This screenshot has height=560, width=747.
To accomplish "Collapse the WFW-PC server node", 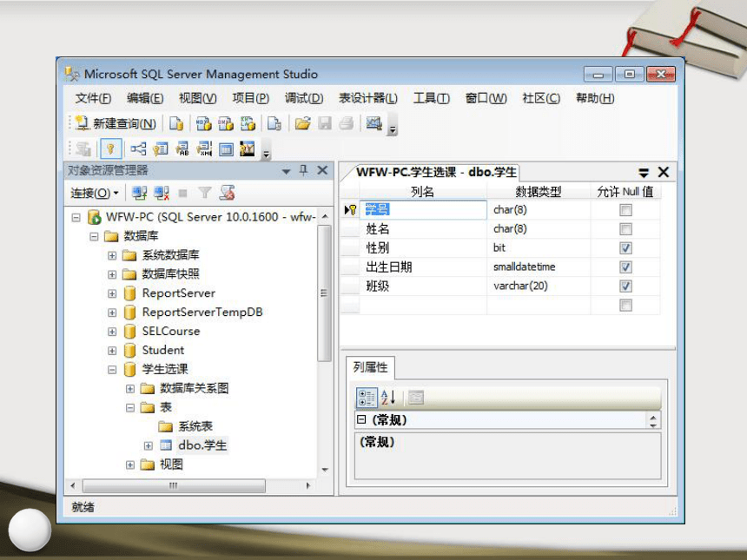I will (76, 218).
